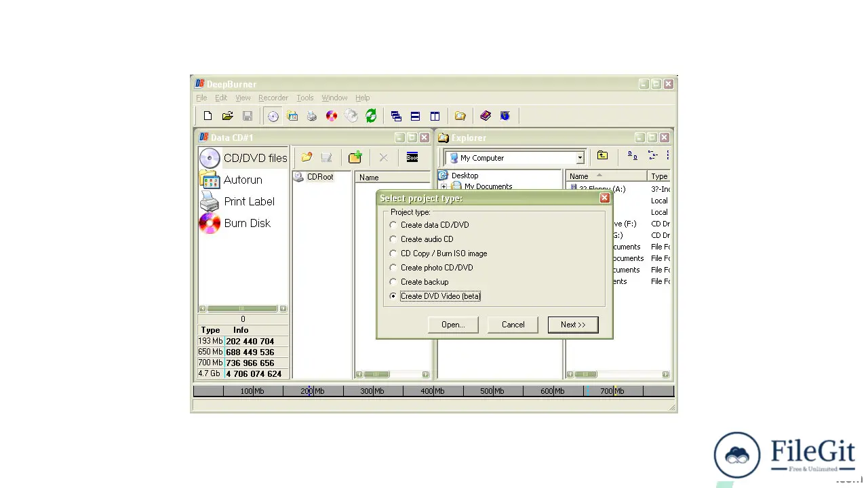Click the Type column header in Explorer

point(659,176)
